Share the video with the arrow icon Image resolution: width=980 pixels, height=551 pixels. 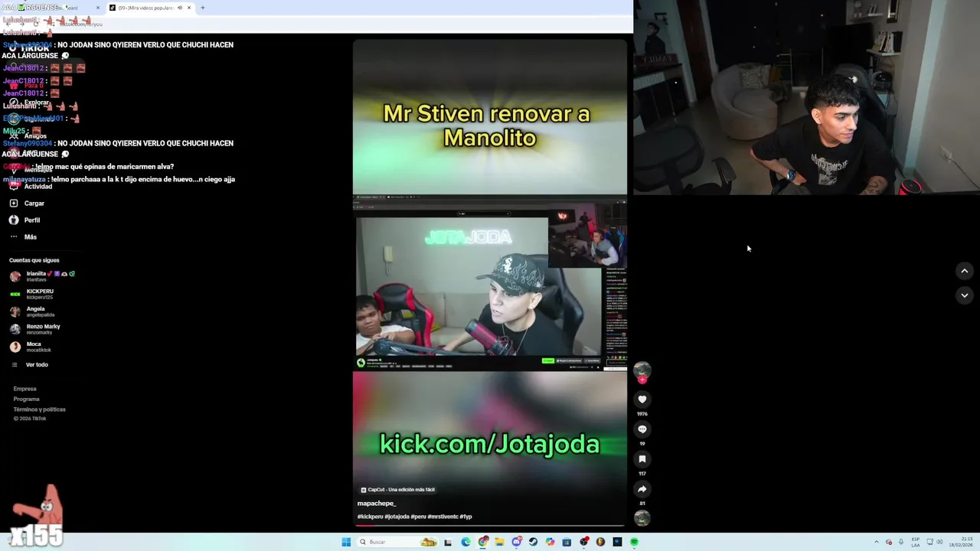[x=642, y=489]
